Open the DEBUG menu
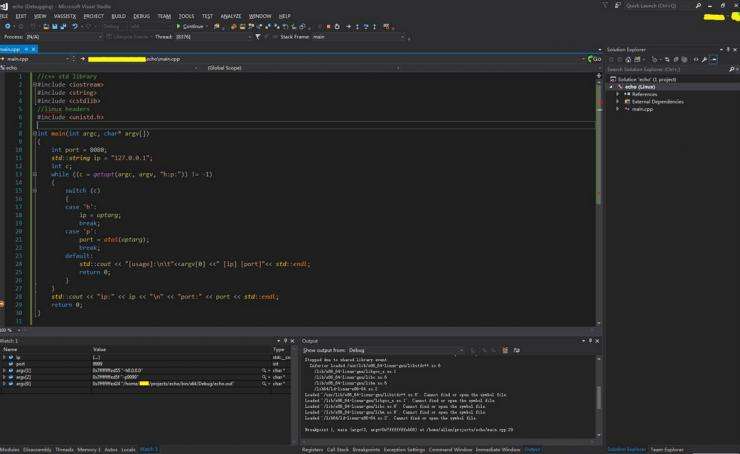This screenshot has height=454, width=740. click(141, 16)
